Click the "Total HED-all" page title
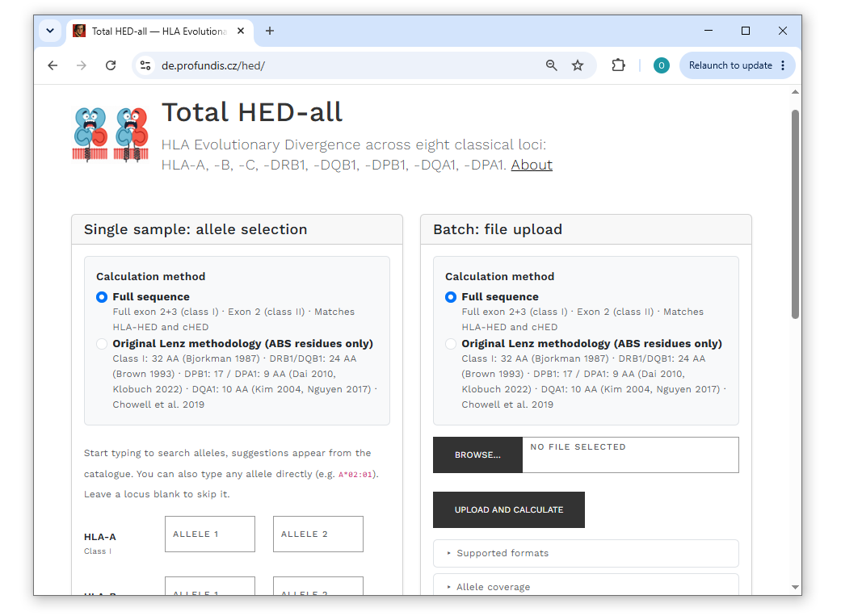The image size is (841, 616). 252,112
